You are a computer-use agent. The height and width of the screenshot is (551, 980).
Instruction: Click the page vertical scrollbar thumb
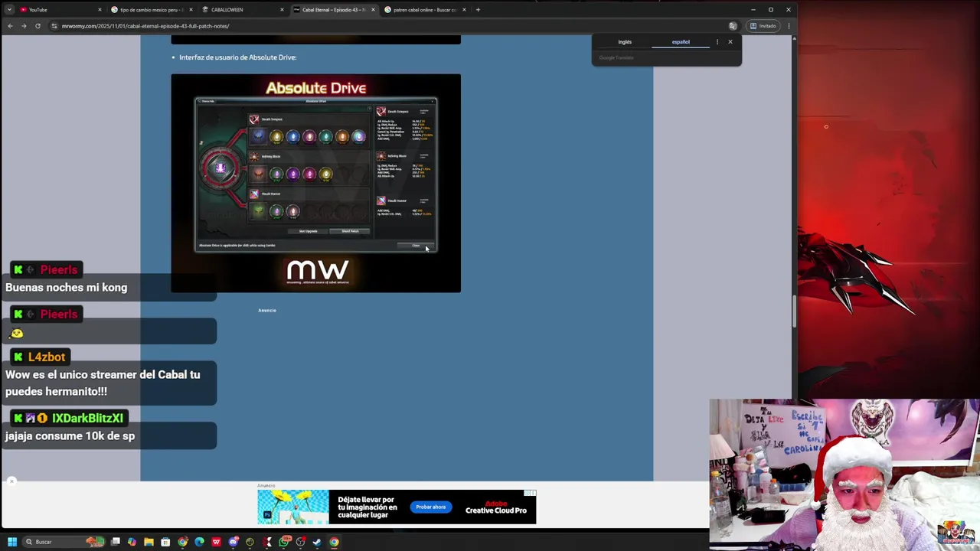[x=794, y=312]
